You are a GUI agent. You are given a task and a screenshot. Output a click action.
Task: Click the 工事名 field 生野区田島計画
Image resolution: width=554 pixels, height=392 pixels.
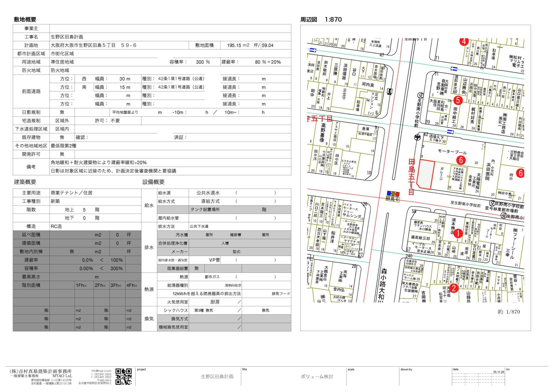pos(67,37)
